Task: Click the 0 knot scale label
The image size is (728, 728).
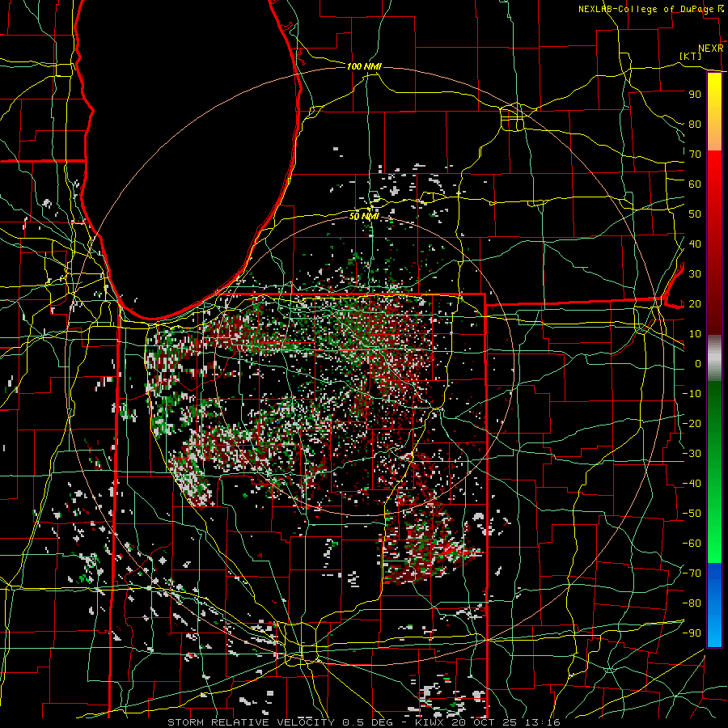Action: click(x=698, y=363)
